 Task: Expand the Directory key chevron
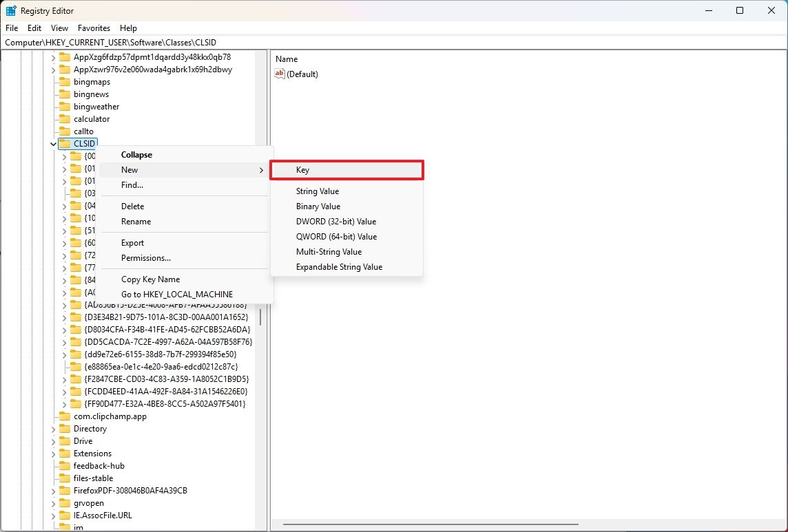(54, 428)
